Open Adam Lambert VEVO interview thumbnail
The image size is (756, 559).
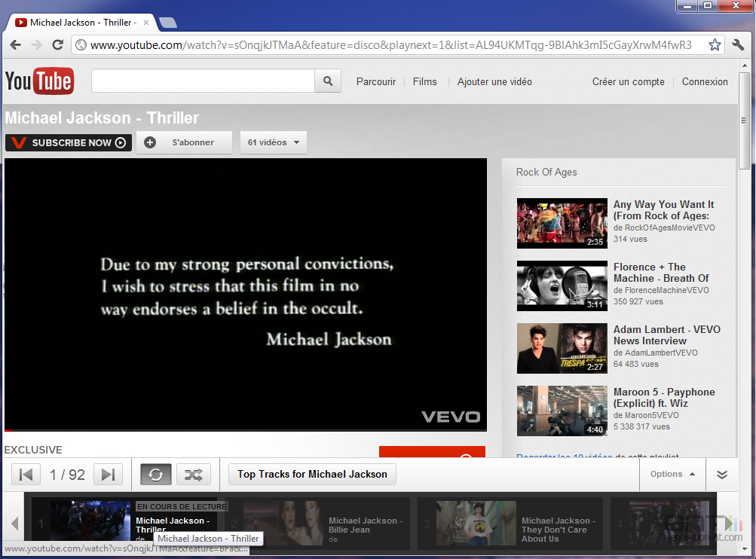[x=562, y=348]
